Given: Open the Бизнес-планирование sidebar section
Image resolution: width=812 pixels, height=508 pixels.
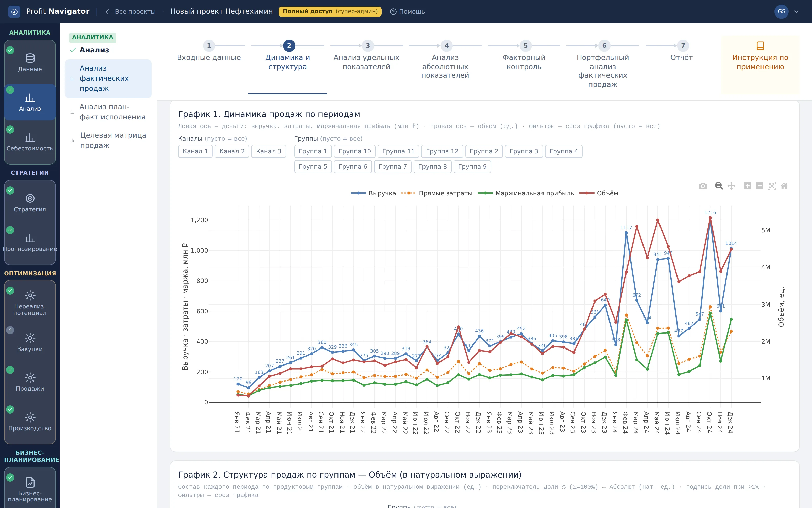Looking at the screenshot, I should 30,489.
